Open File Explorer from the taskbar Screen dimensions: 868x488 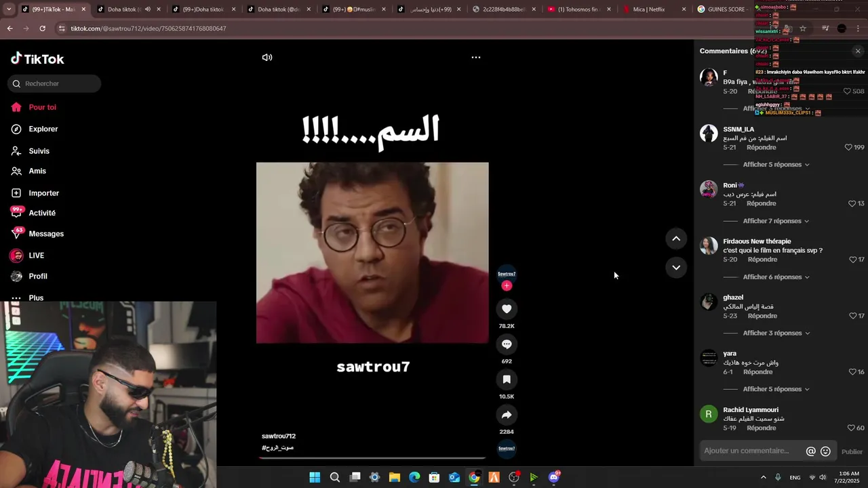point(395,477)
